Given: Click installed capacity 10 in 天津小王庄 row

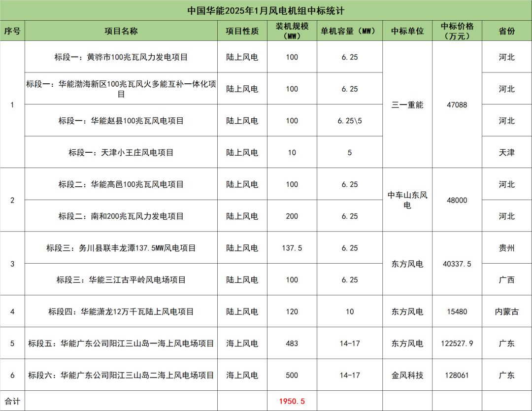Looking at the screenshot, I should tap(292, 152).
